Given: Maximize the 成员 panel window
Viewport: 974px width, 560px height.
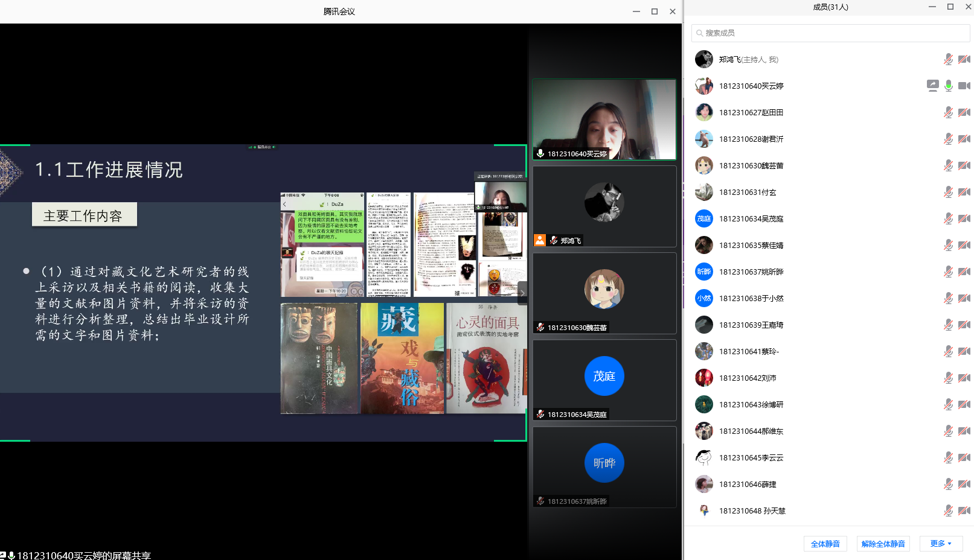Looking at the screenshot, I should click(x=950, y=7).
